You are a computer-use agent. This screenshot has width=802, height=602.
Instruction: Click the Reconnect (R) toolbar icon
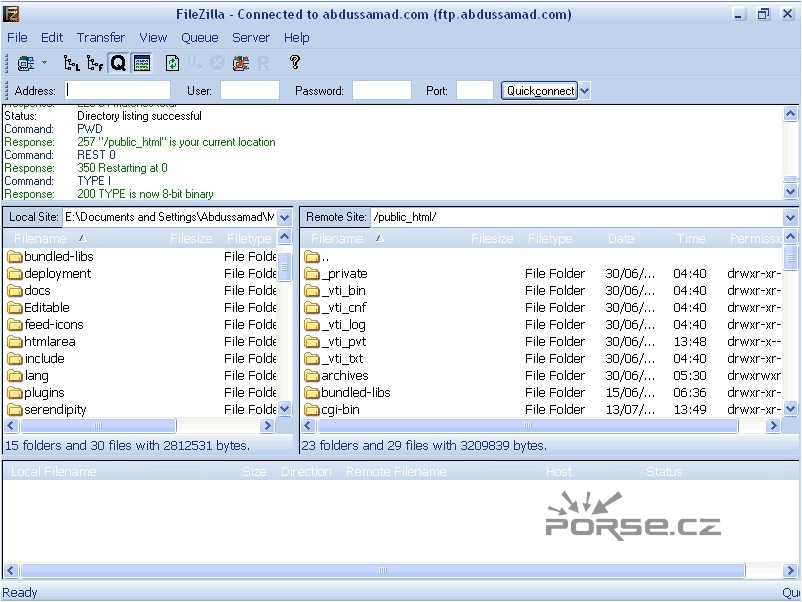coord(263,64)
